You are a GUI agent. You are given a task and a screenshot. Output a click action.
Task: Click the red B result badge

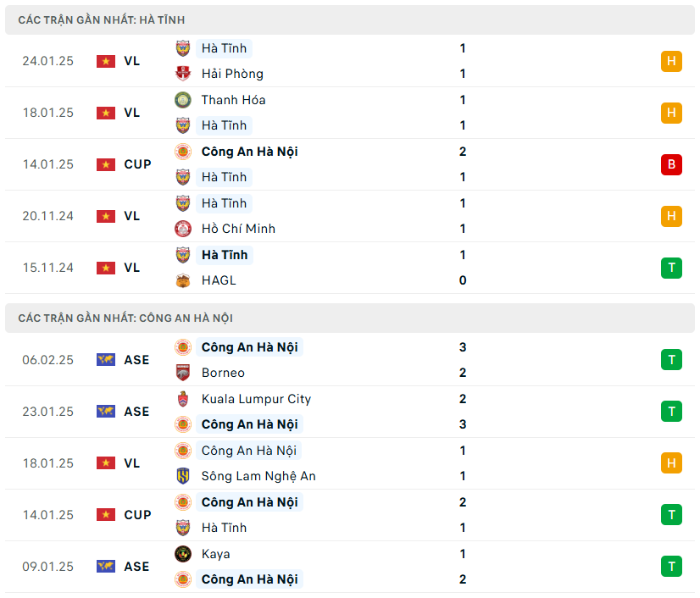click(x=671, y=164)
